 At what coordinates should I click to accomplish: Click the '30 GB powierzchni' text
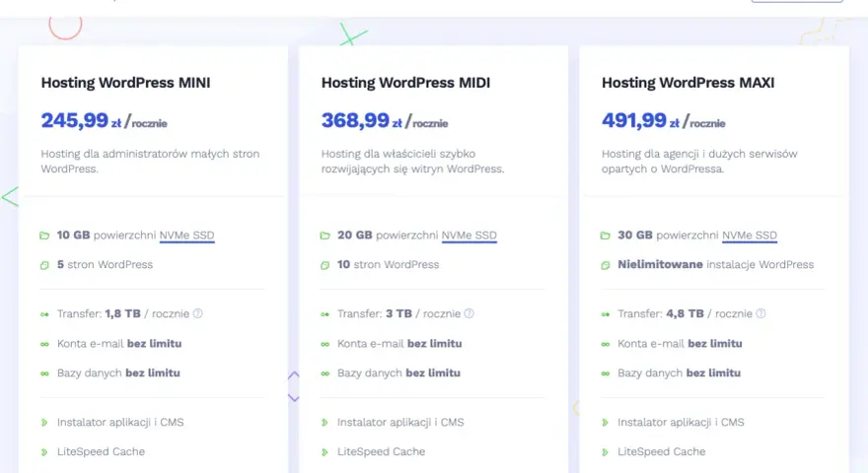668,236
